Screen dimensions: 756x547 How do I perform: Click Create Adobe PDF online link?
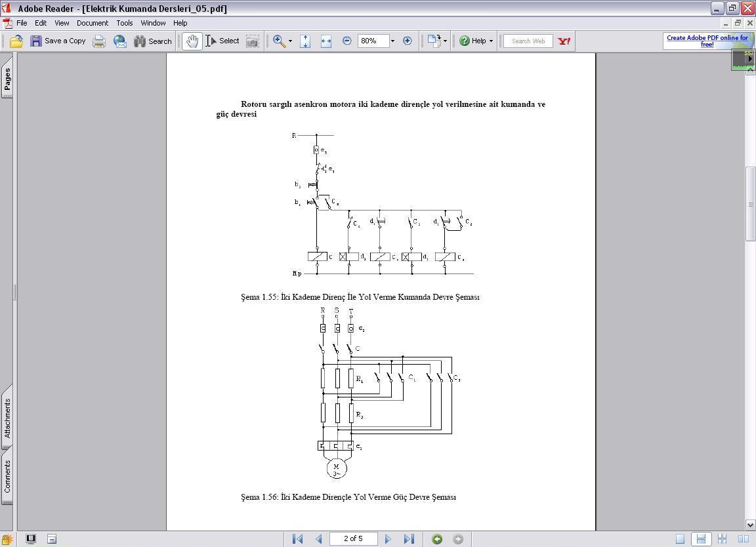click(x=707, y=41)
